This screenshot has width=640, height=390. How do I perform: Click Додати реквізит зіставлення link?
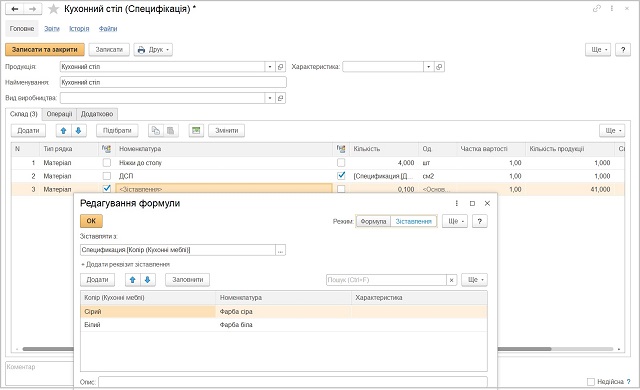(125, 264)
